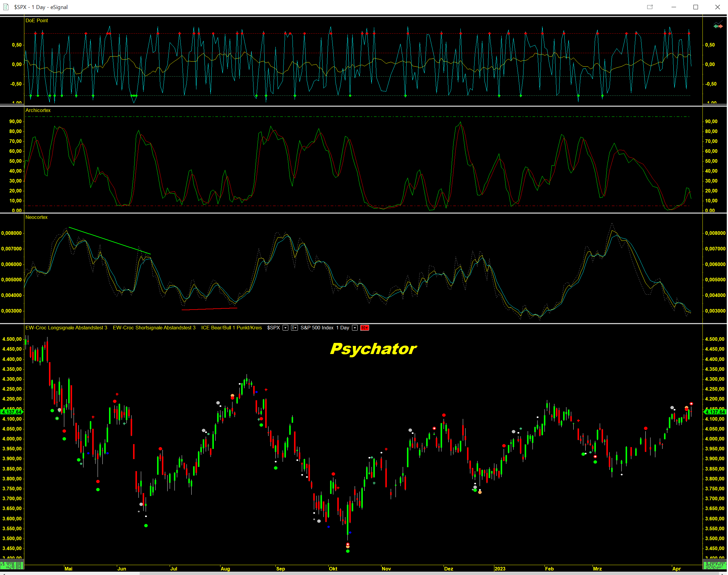Click the green current price tag on right axis
Viewport: 728px width, 575px height.
[715, 412]
